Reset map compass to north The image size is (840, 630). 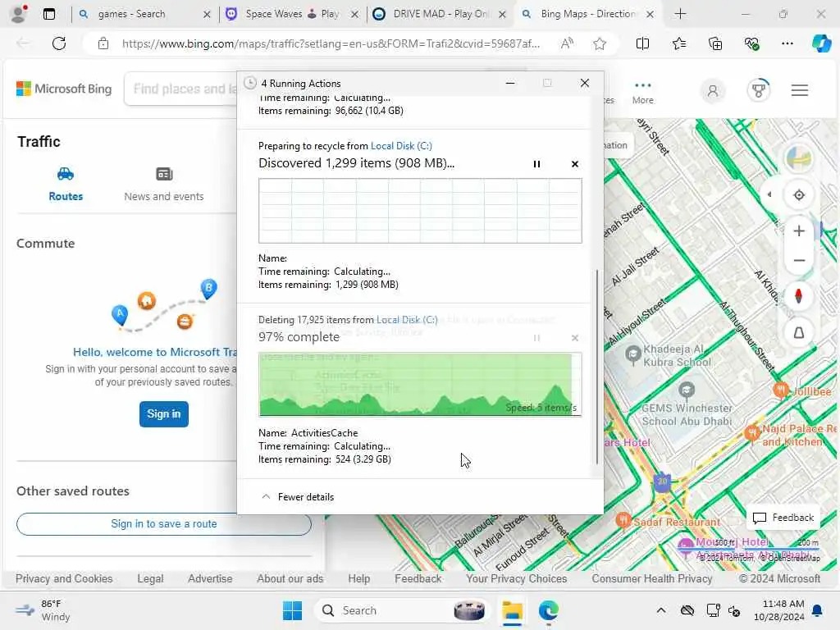(798, 296)
